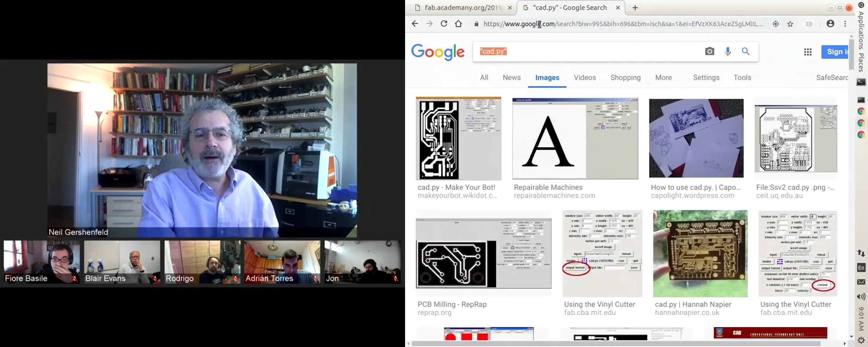Open the Chrome three-dot menu
The image size is (868, 347).
845,24
